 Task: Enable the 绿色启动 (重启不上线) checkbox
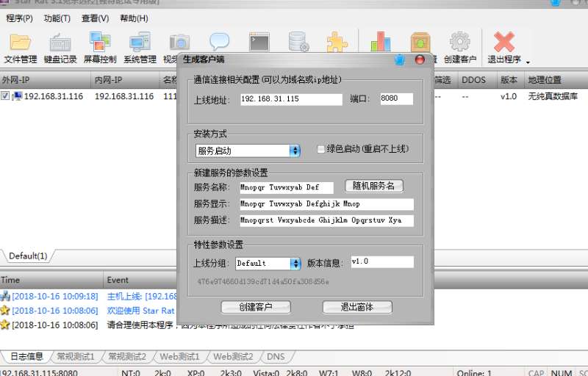point(320,149)
